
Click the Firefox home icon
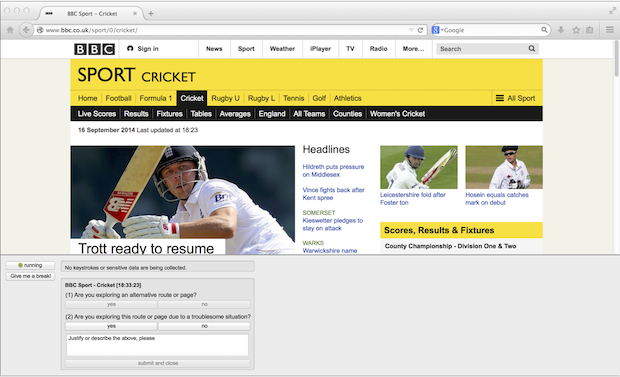coord(10,30)
